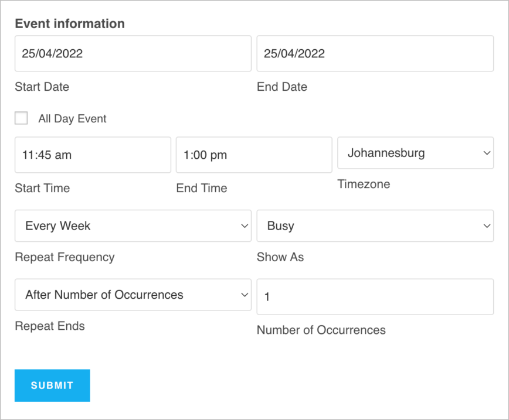Click the Start Date label text

point(42,87)
